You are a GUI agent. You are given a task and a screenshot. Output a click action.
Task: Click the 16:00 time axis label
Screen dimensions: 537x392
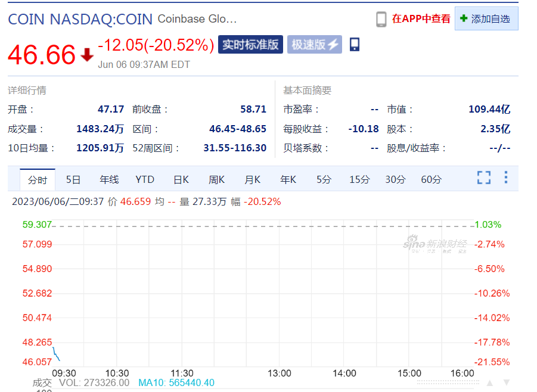pos(462,373)
